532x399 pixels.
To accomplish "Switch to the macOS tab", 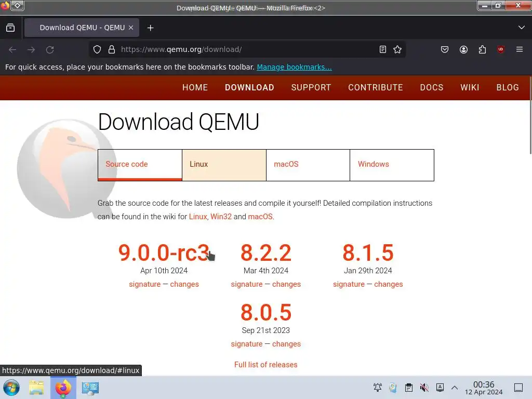I will 308,165.
